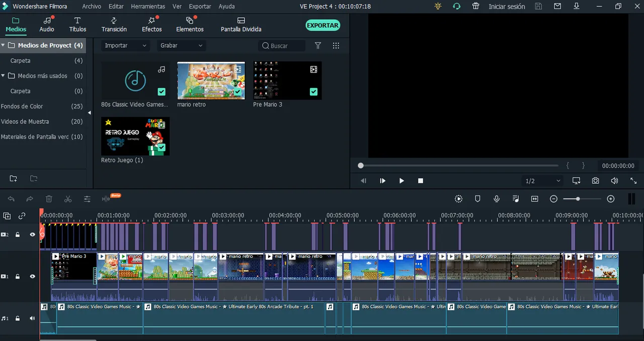Click the filter funnel icon
The width and height of the screenshot is (644, 341).
tap(318, 45)
